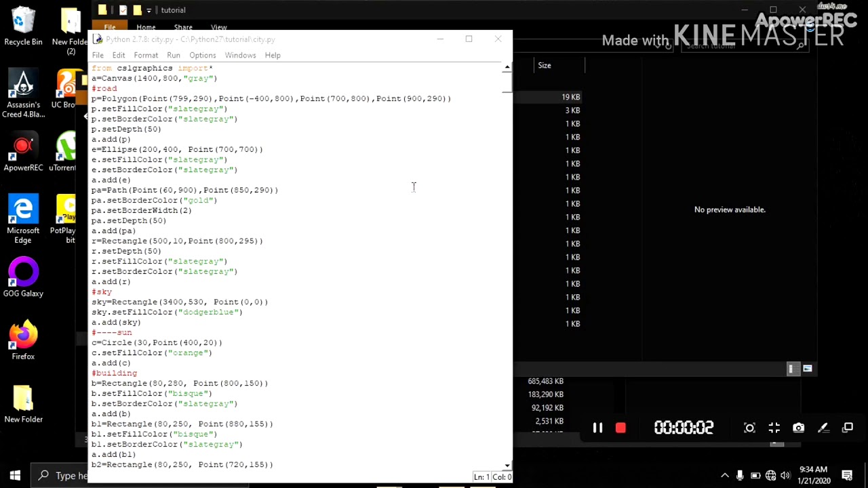Select the New Folder icon below Firefox
Screen dimensions: 868x488
point(23,405)
